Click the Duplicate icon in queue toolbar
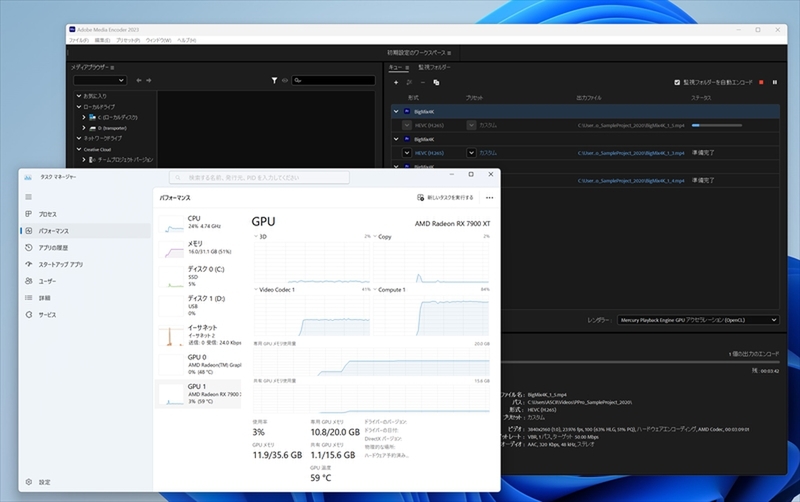Screen dimensions: 800x502 tap(436, 82)
